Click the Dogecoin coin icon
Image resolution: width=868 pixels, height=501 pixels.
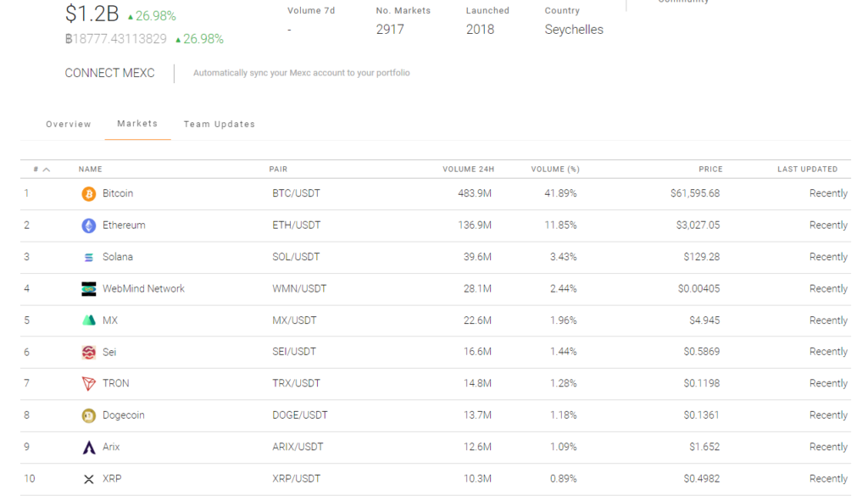click(x=88, y=415)
